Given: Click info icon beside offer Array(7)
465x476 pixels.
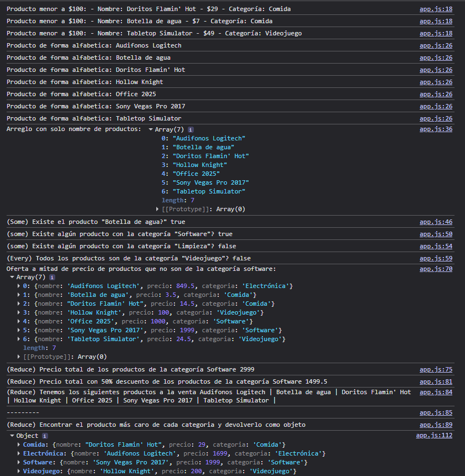Looking at the screenshot, I should click(52, 277).
